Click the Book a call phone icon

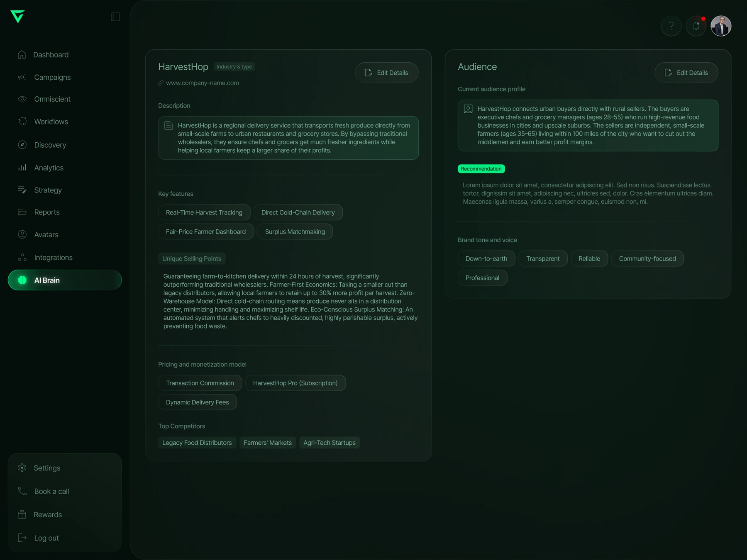click(x=22, y=491)
